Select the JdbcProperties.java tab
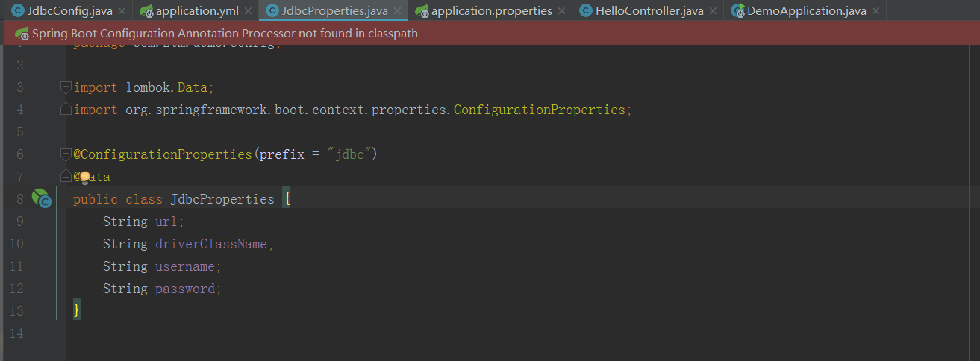This screenshot has height=361, width=980. click(335, 10)
